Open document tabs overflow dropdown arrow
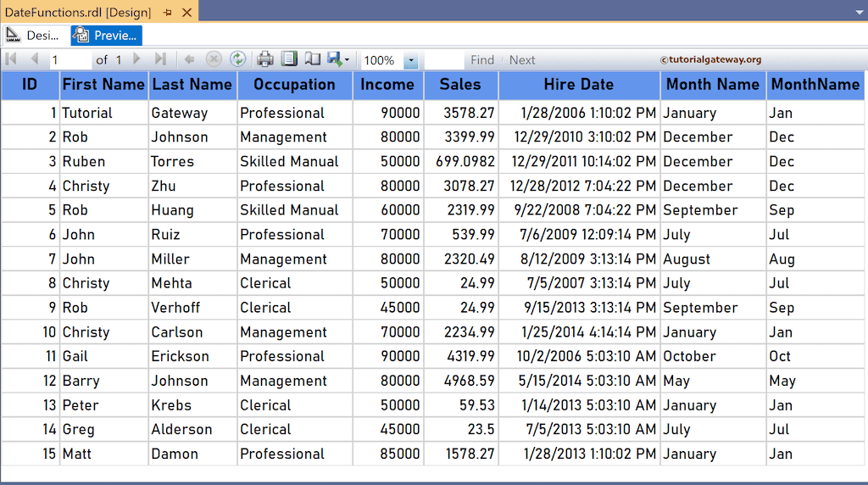868x485 pixels. click(x=860, y=12)
